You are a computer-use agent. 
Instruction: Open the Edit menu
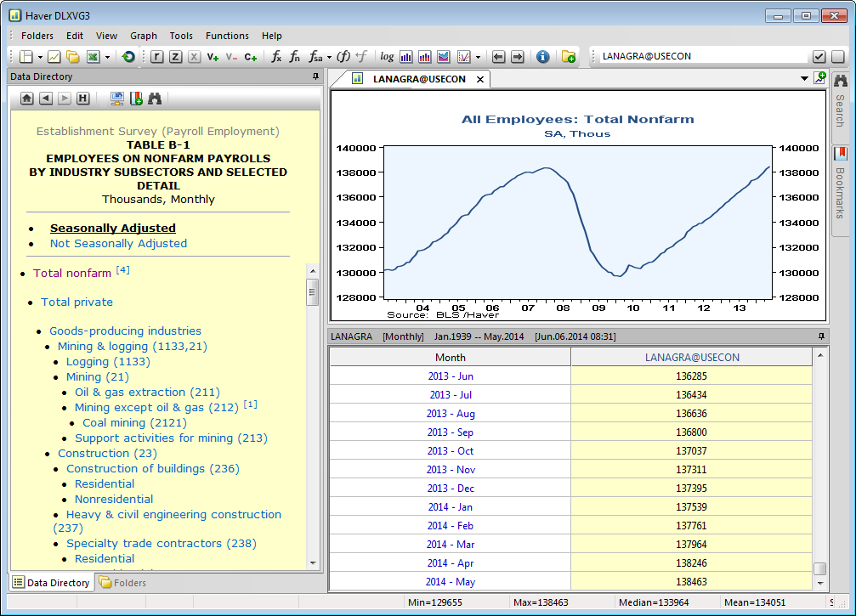tap(75, 36)
